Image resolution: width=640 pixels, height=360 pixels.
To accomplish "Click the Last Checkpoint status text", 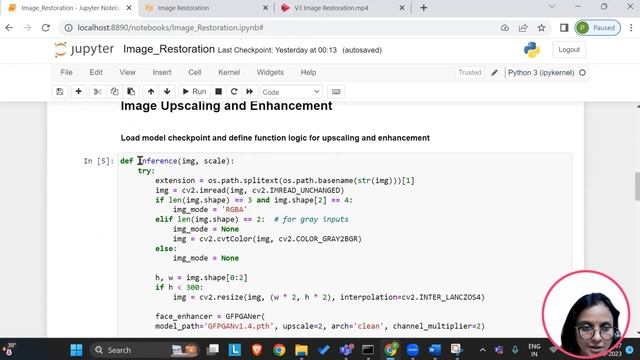I will pyautogui.click(x=277, y=50).
